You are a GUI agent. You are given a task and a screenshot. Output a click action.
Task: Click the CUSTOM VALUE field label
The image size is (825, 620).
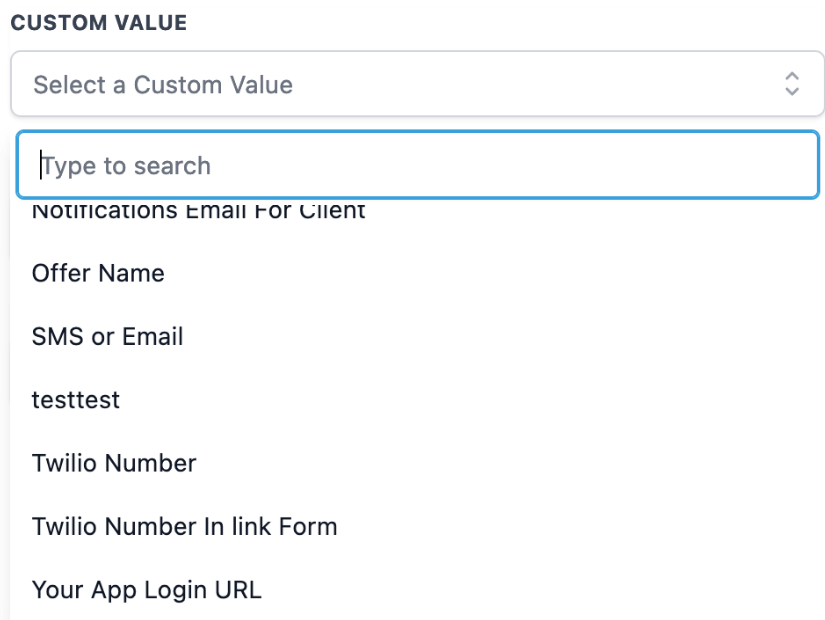(99, 22)
